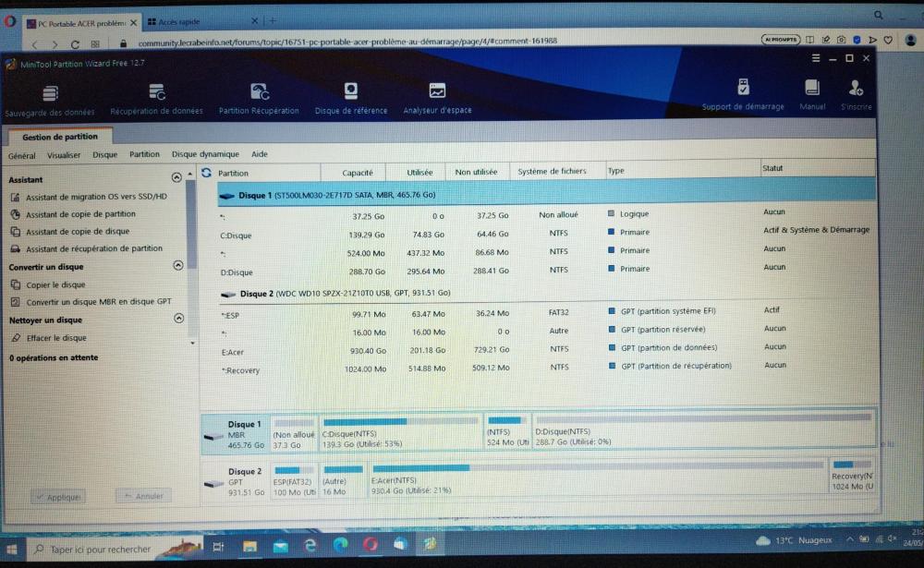The height and width of the screenshot is (568, 924).
Task: Open Mail app from taskbar
Action: (281, 546)
